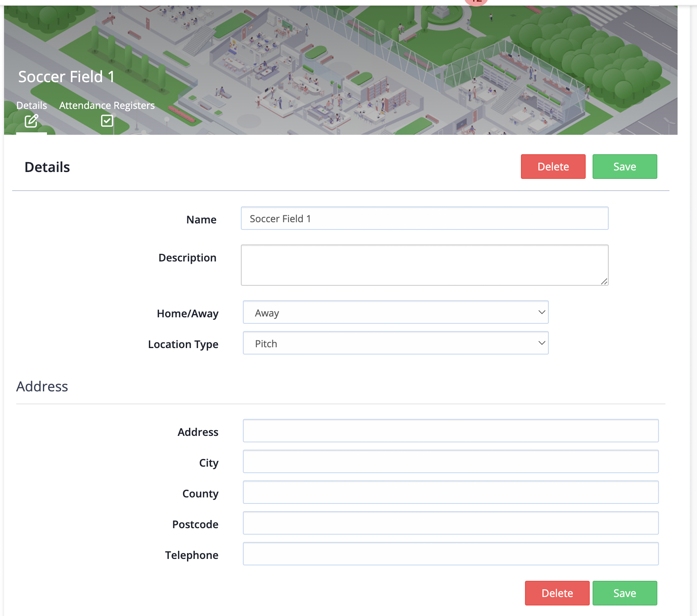The width and height of the screenshot is (697, 616).
Task: Click the County input field
Action: coord(450,492)
